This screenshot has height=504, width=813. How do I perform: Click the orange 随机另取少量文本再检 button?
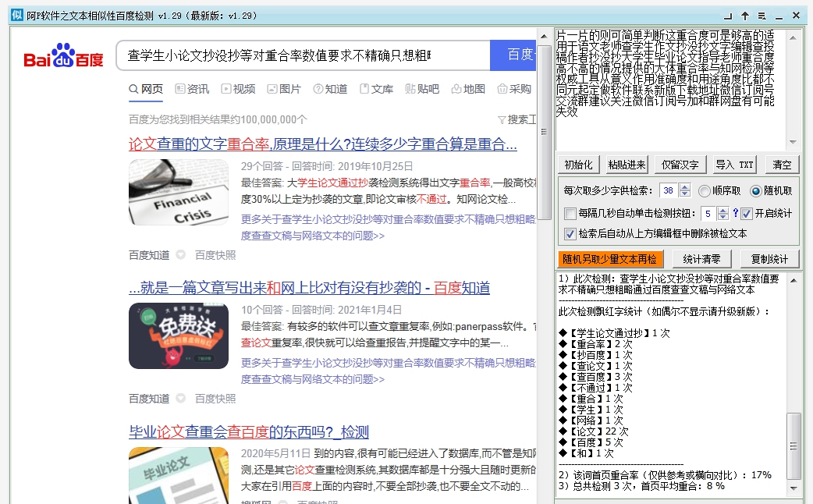tap(610, 259)
